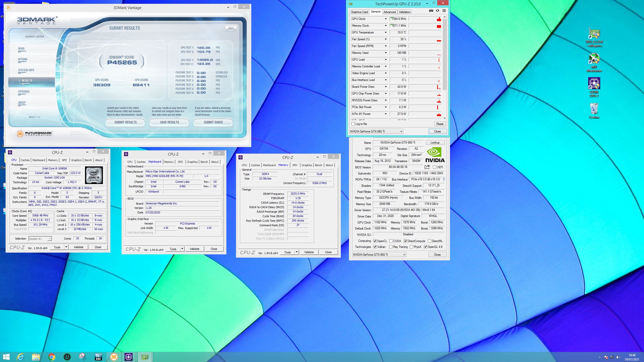The image size is (644, 362).
Task: Toggle the UEFI checkbox
Action: tap(434, 167)
